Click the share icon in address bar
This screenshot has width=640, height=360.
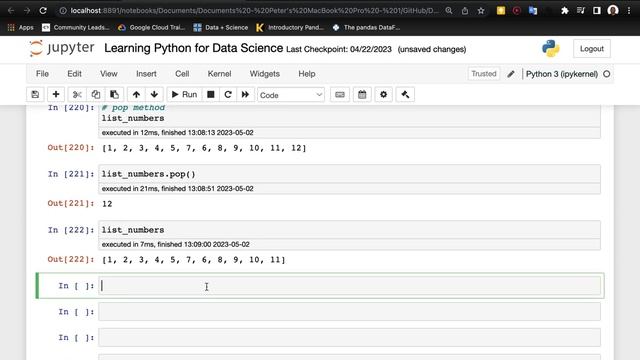[x=465, y=11]
